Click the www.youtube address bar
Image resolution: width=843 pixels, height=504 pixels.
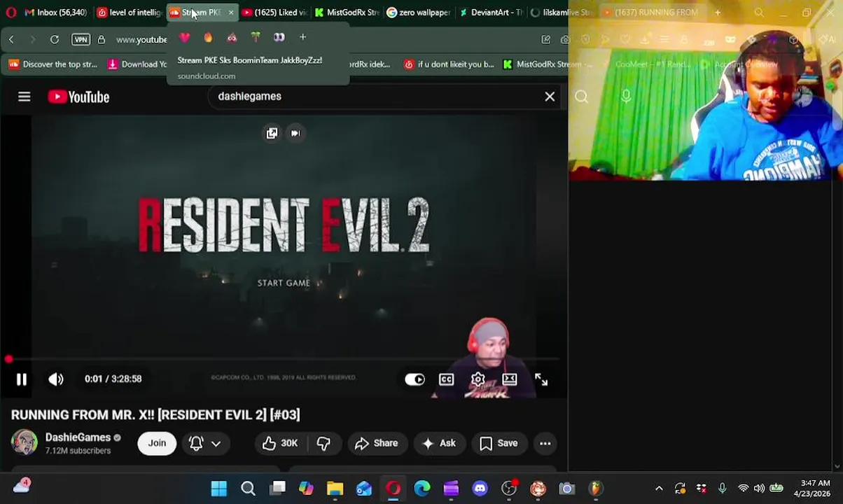click(141, 40)
